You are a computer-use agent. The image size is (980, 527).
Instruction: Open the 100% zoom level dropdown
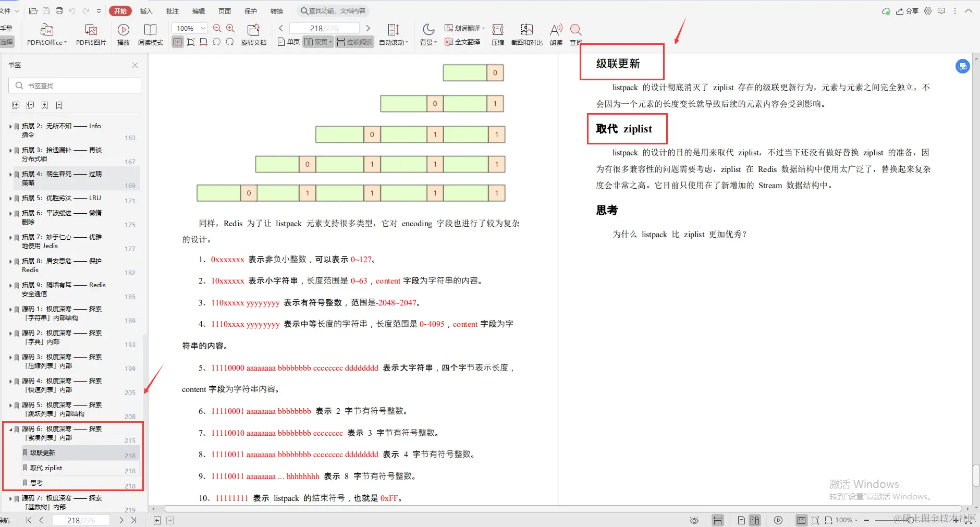pos(189,28)
